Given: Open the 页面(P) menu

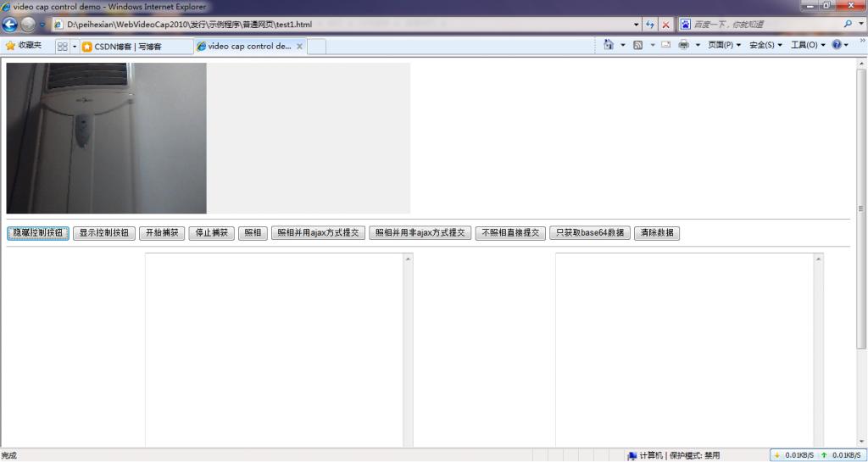Looking at the screenshot, I should (724, 45).
